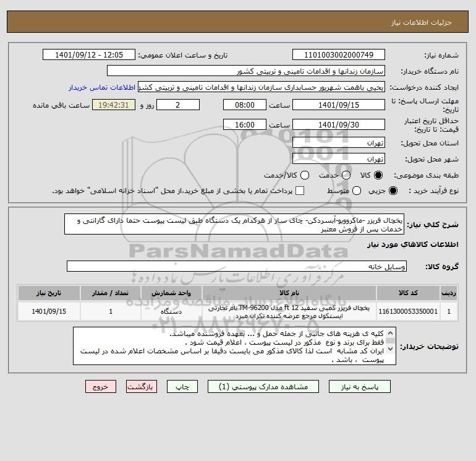The width and height of the screenshot is (476, 461).
Task: Click the buyer notes scrollbar down arrow
Action: coord(391,349)
